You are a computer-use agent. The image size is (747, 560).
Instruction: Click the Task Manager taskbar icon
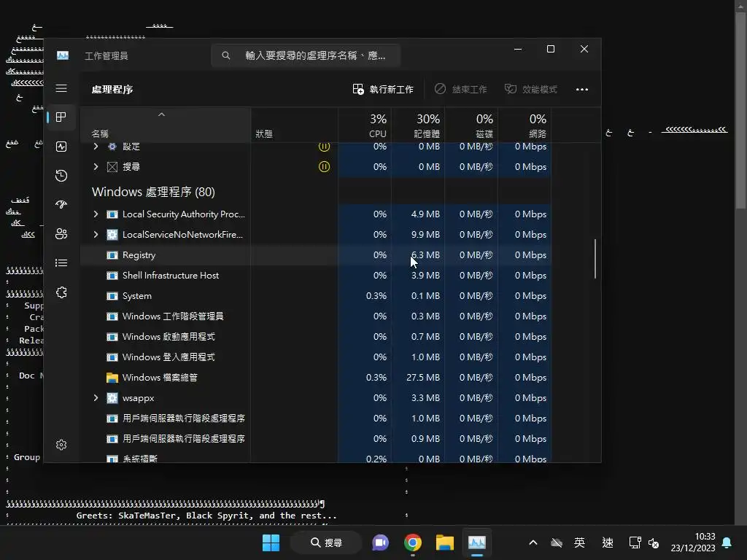(476, 542)
